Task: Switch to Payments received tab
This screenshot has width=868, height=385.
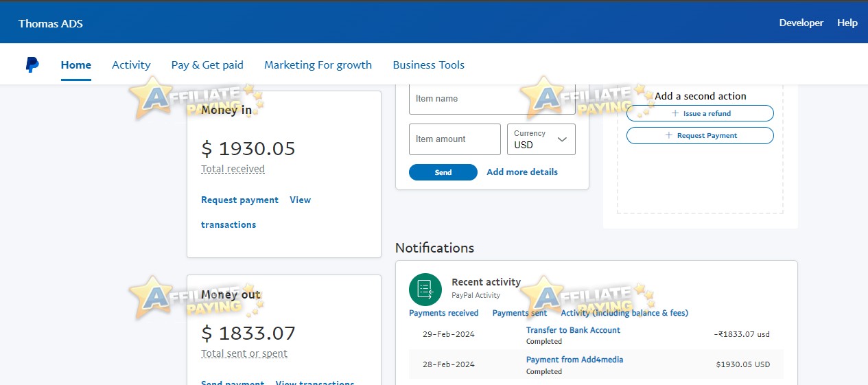Action: pos(444,313)
